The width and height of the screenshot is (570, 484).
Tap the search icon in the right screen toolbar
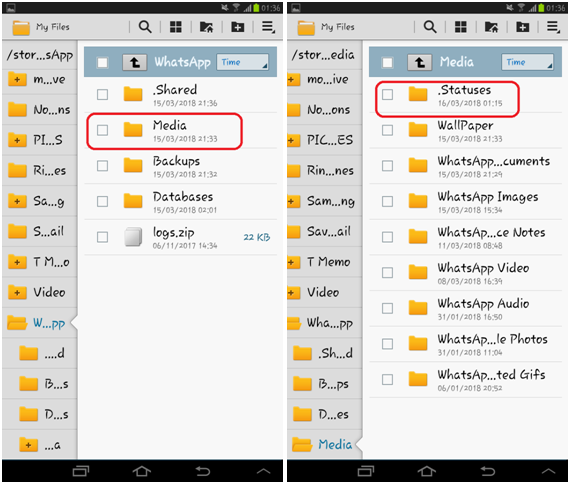pos(430,27)
